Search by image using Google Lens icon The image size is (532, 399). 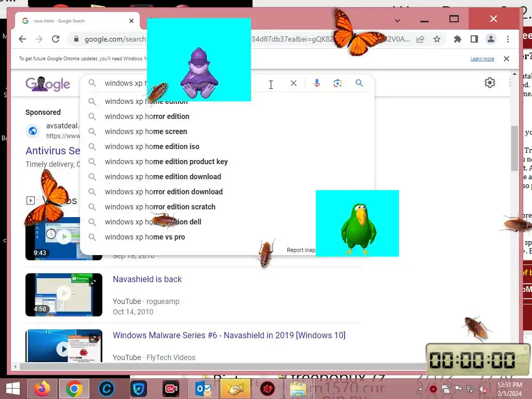[x=337, y=83]
